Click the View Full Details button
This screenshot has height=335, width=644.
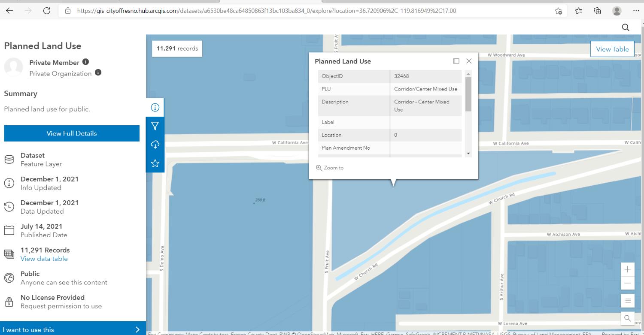tap(72, 133)
